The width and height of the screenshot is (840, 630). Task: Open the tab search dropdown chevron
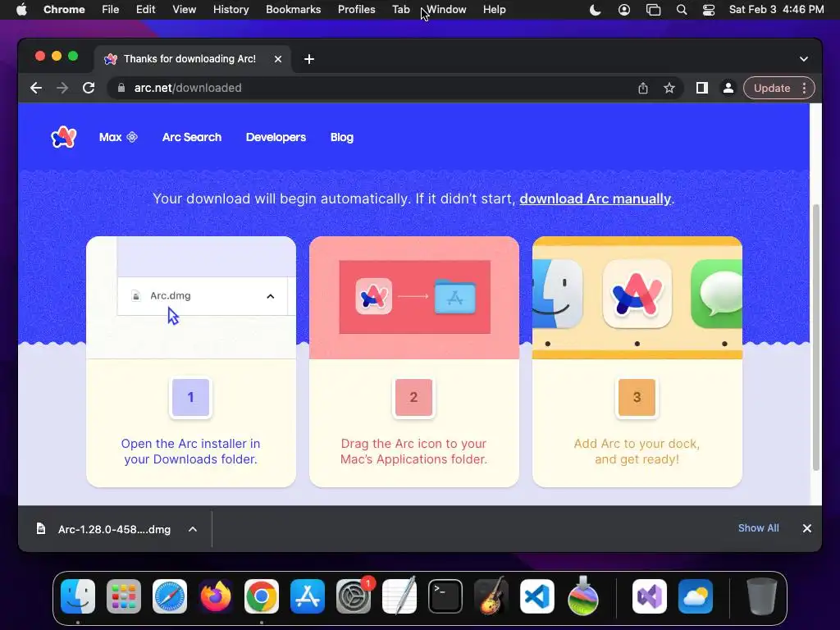804,59
